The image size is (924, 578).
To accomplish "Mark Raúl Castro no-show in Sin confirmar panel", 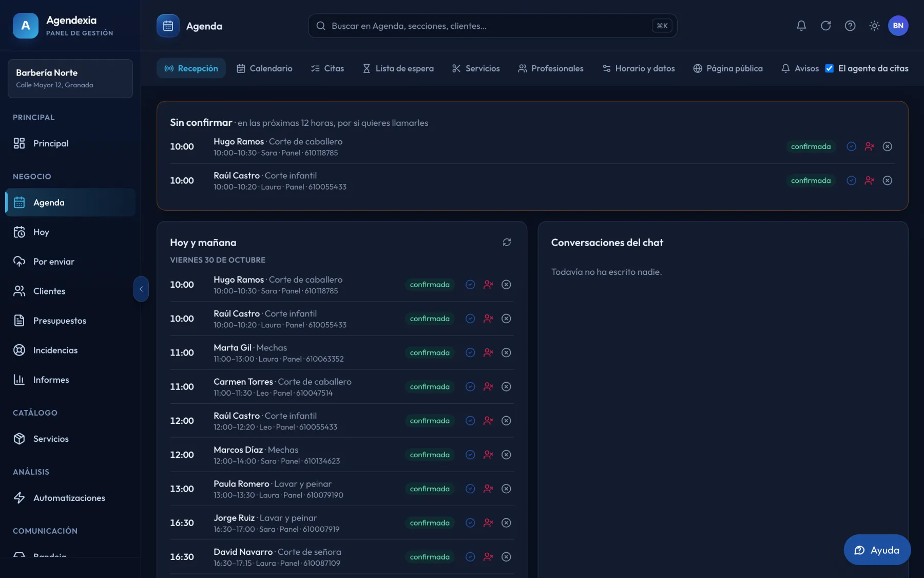I will click(869, 180).
